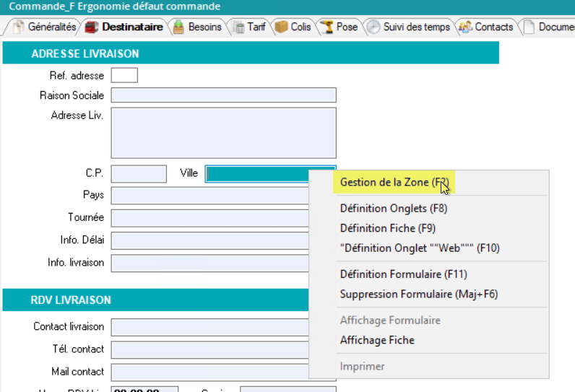The height and width of the screenshot is (392, 575).
Task: Click the Colis box icon
Action: pyautogui.click(x=282, y=27)
